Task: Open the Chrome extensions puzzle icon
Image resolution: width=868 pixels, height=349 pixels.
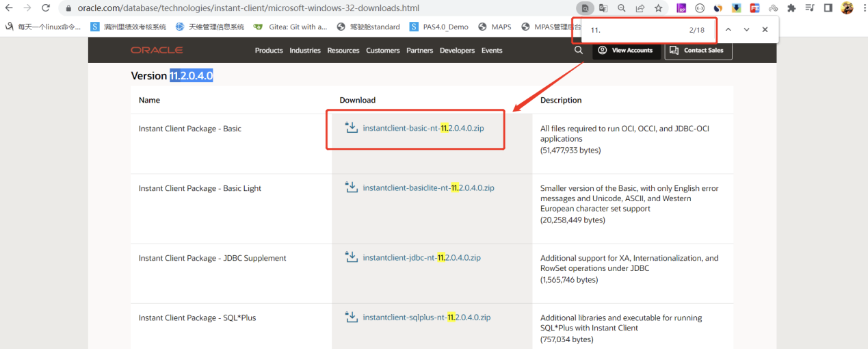Action: click(x=791, y=8)
